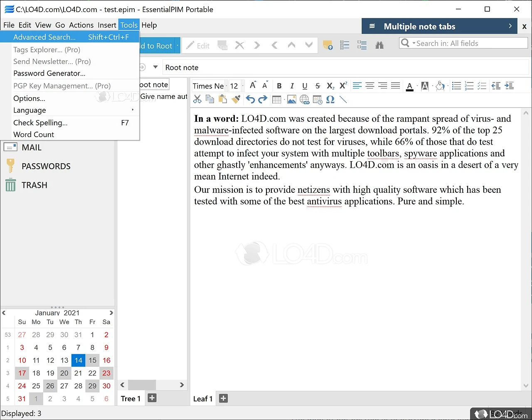Click the binoculars find icon
Image resolution: width=532 pixels, height=420 pixels.
(379, 45)
